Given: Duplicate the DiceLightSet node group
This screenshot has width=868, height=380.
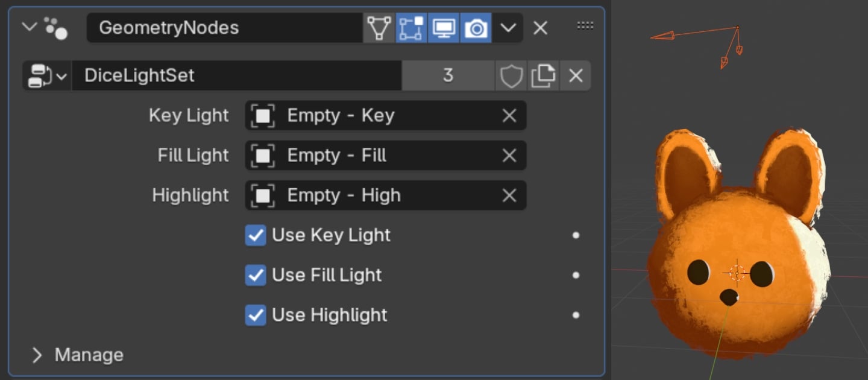Looking at the screenshot, I should (543, 75).
